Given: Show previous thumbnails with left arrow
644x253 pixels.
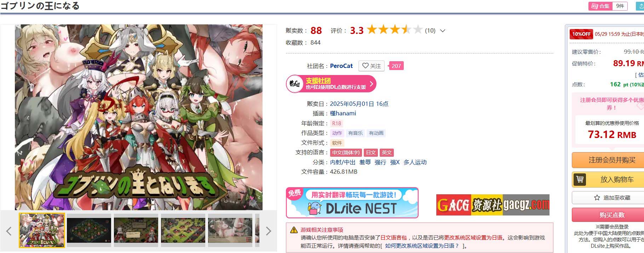Looking at the screenshot, I should coord(9,231).
